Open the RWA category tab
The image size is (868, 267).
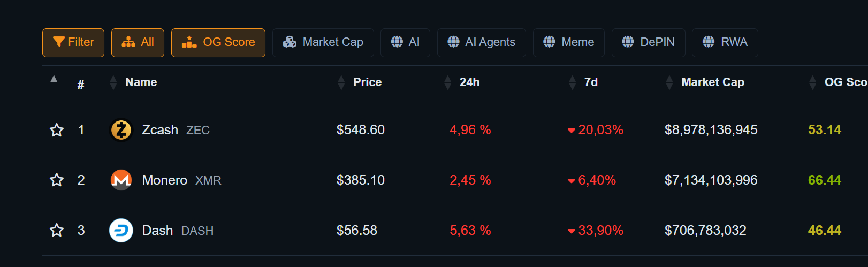725,42
